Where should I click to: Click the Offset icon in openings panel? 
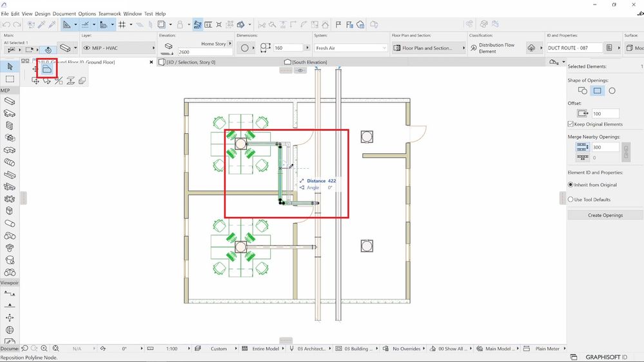582,113
